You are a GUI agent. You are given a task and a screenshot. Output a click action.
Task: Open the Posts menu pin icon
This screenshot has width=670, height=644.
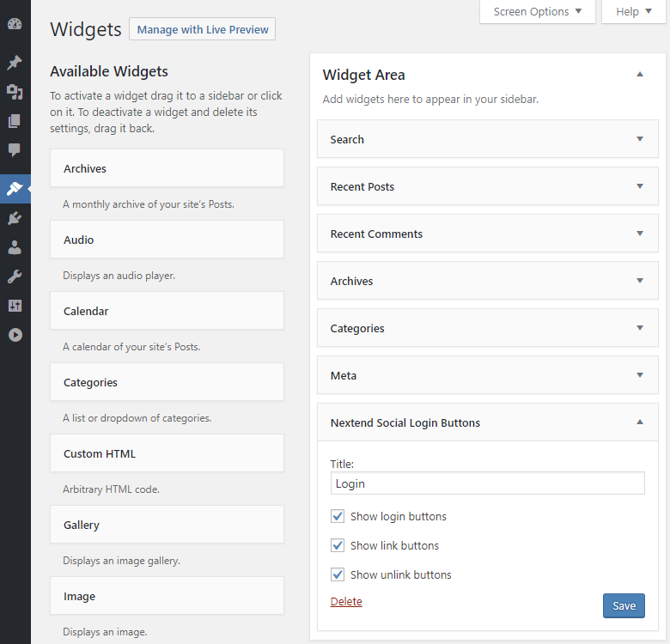[x=15, y=63]
